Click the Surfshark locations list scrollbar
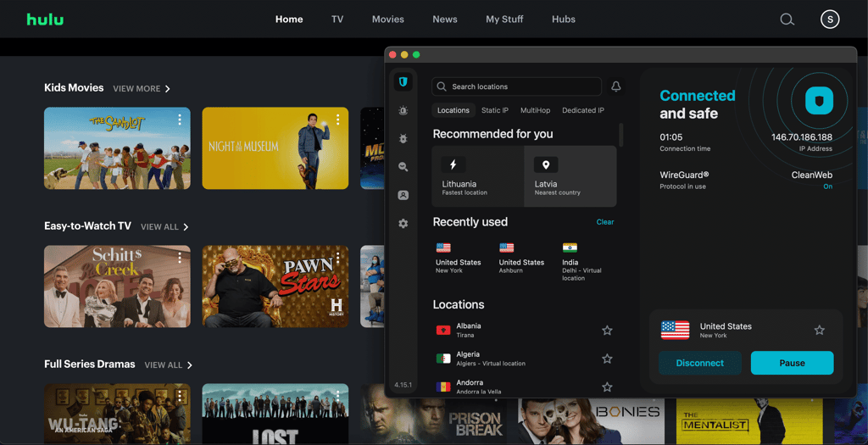 click(621, 135)
